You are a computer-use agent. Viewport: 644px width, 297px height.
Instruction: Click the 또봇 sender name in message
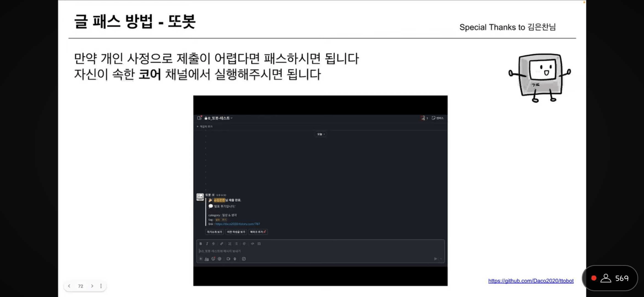pos(208,195)
